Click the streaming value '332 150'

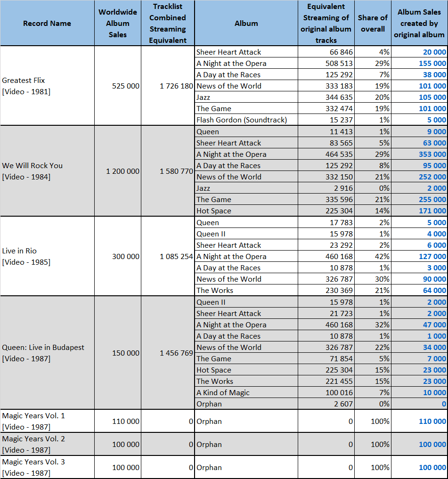tap(339, 177)
